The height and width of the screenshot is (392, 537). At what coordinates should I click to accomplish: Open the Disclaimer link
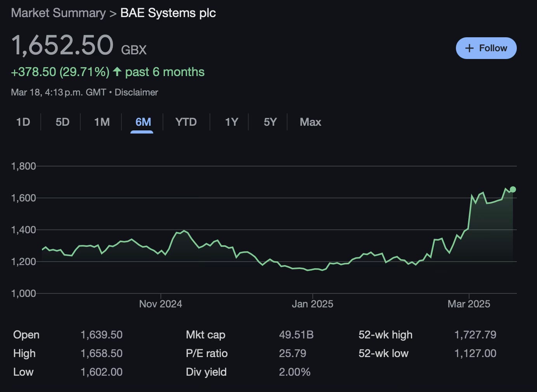(x=136, y=92)
